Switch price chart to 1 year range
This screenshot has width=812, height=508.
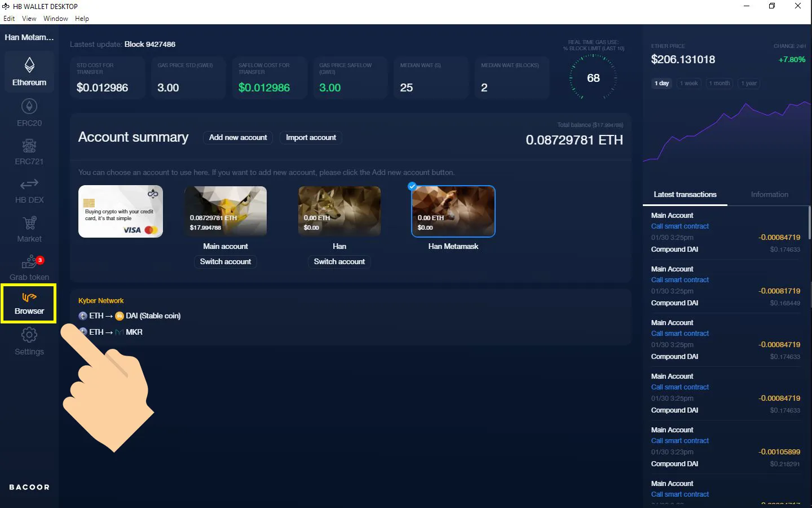coord(748,83)
